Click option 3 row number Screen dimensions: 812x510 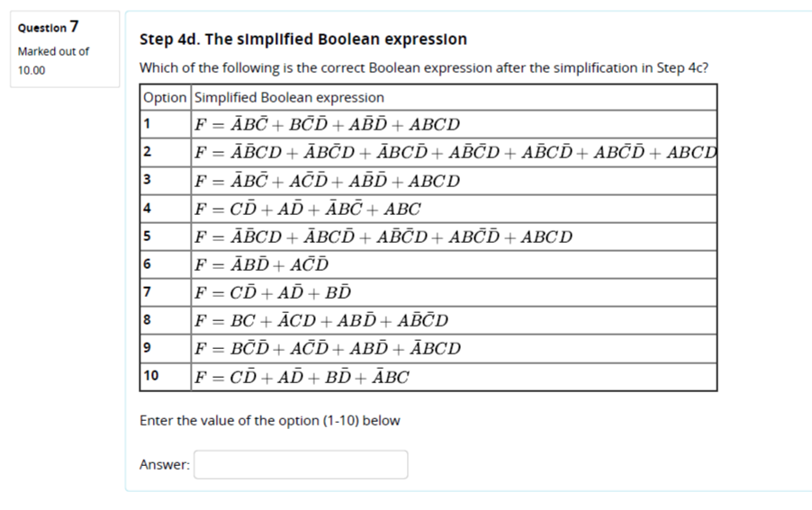148,180
